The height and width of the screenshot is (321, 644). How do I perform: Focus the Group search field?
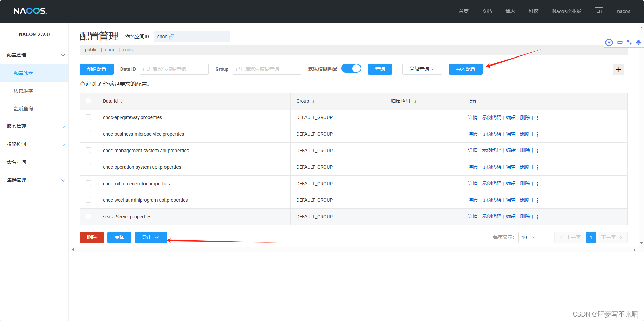pyautogui.click(x=267, y=69)
